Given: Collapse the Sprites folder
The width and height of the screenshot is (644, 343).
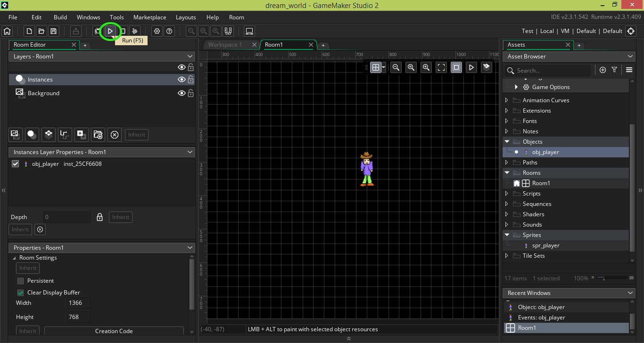Looking at the screenshot, I should click(507, 235).
